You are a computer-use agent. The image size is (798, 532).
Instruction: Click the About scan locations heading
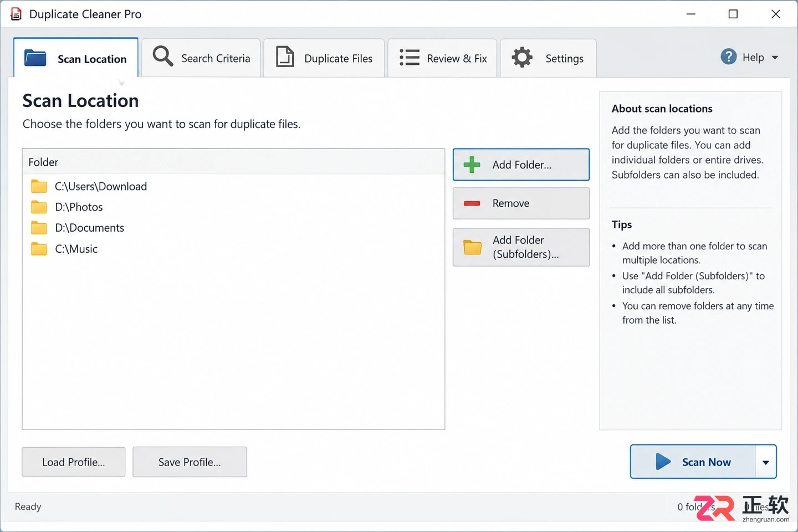(662, 109)
